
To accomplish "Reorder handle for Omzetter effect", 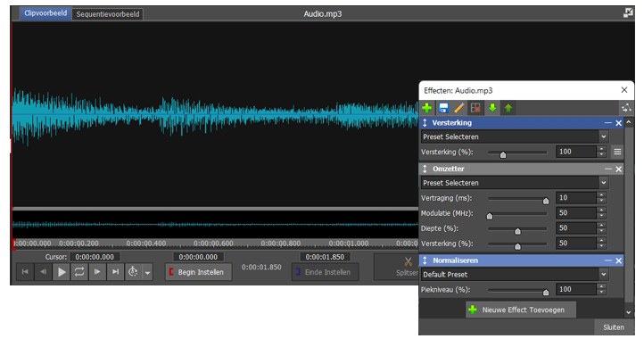I will point(425,169).
